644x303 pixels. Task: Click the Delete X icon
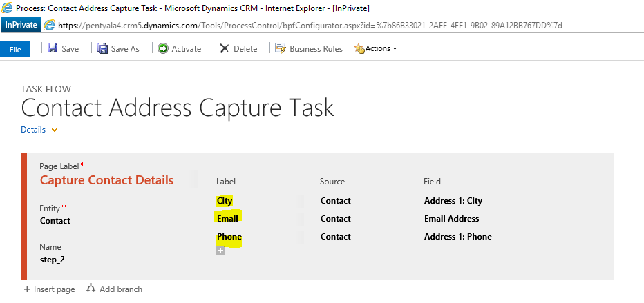224,48
